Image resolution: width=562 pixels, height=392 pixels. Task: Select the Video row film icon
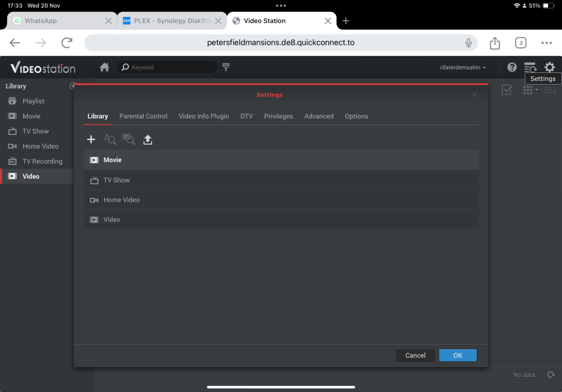point(94,220)
